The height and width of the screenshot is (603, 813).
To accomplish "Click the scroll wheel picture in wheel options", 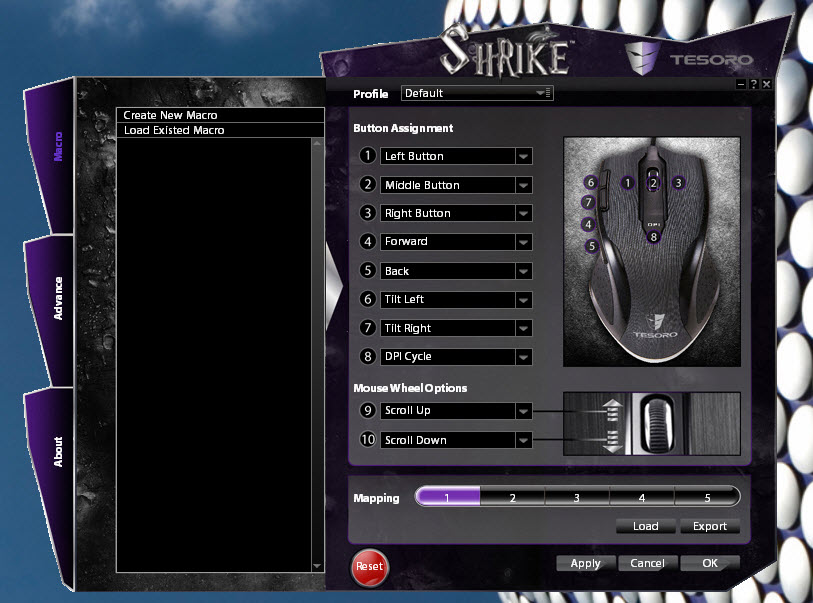I will pyautogui.click(x=657, y=424).
